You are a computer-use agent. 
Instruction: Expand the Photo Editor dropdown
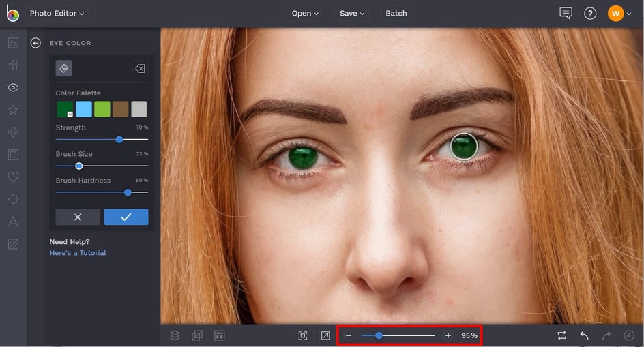(57, 13)
